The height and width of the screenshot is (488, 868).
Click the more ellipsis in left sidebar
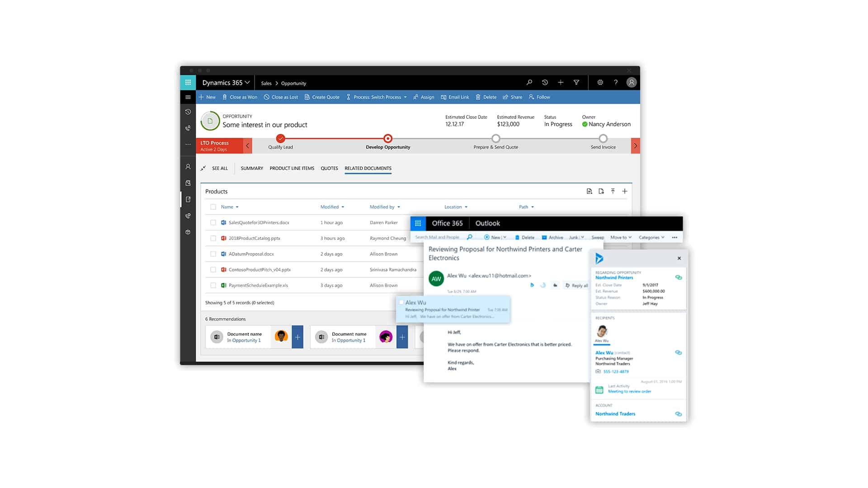pyautogui.click(x=188, y=145)
